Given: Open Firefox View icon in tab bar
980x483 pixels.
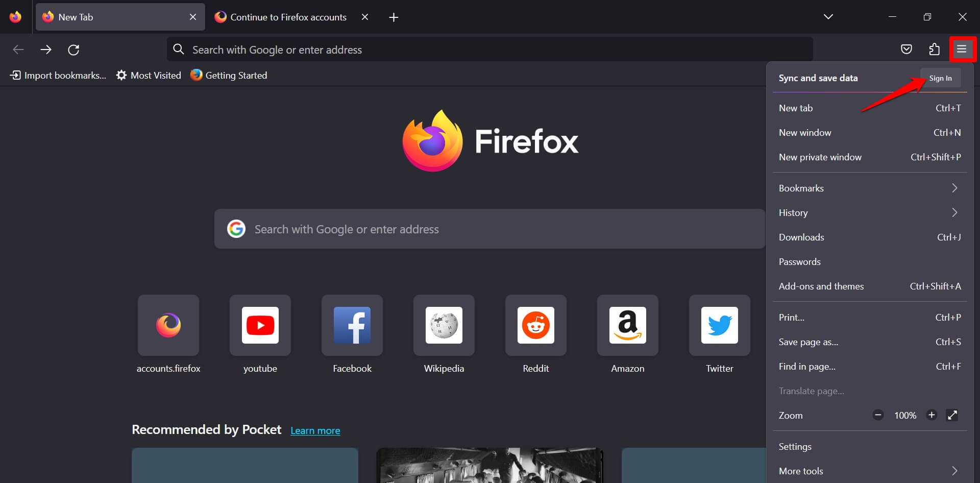Looking at the screenshot, I should pyautogui.click(x=15, y=17).
